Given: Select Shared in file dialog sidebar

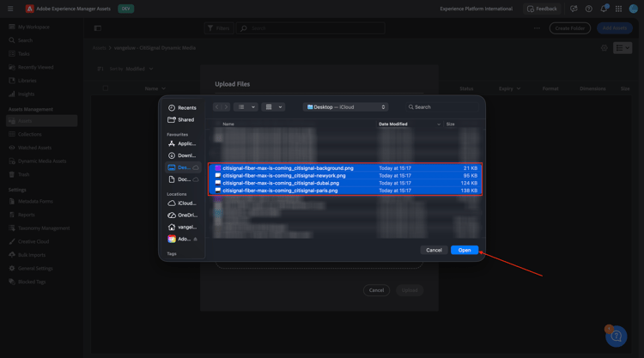Looking at the screenshot, I should coord(182,120).
